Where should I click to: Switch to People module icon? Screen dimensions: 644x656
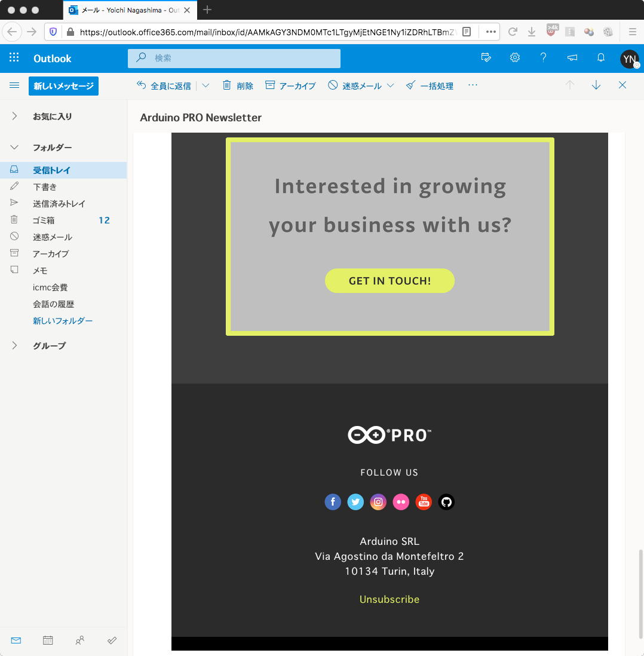80,640
